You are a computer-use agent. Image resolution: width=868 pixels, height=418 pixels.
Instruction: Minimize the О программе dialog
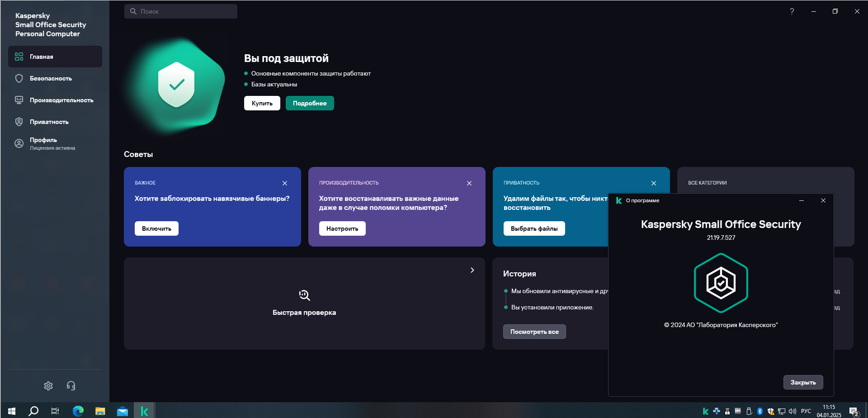pos(802,200)
